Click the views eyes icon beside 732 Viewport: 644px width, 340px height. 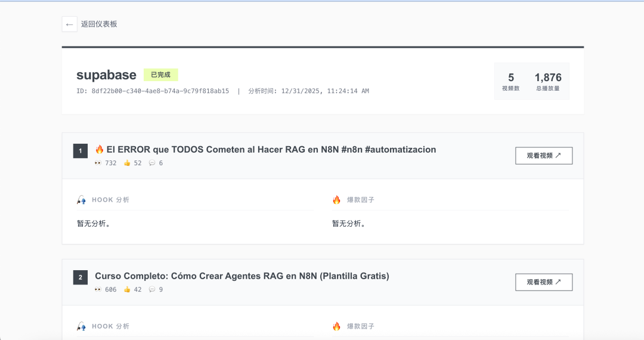pyautogui.click(x=98, y=163)
